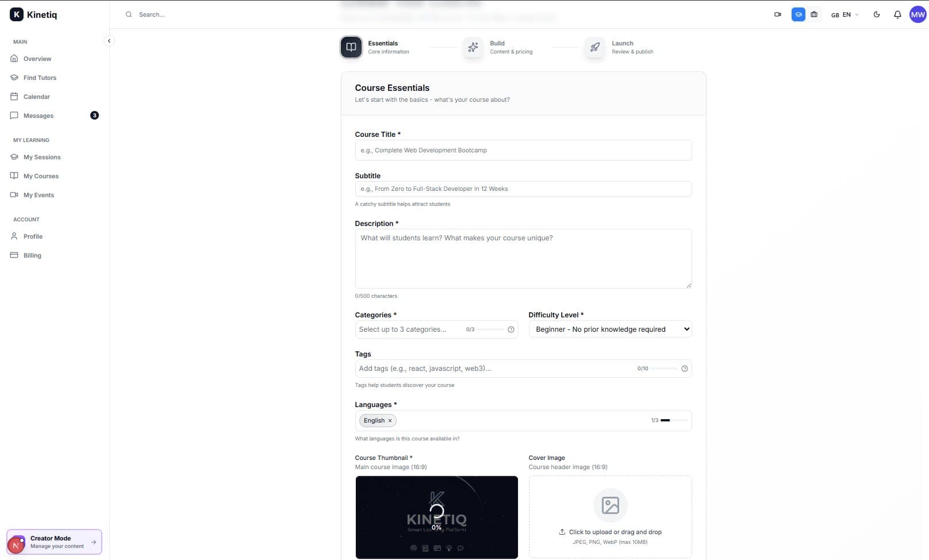Click the rocket icon on Launch step

click(596, 48)
